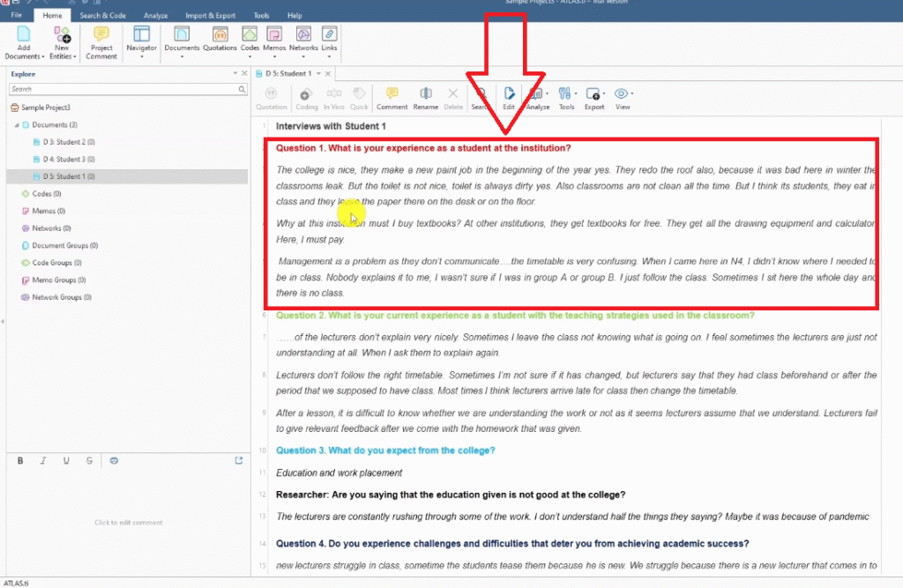The height and width of the screenshot is (588, 903).
Task: Toggle underline formatting in comment editor
Action: coord(66,461)
